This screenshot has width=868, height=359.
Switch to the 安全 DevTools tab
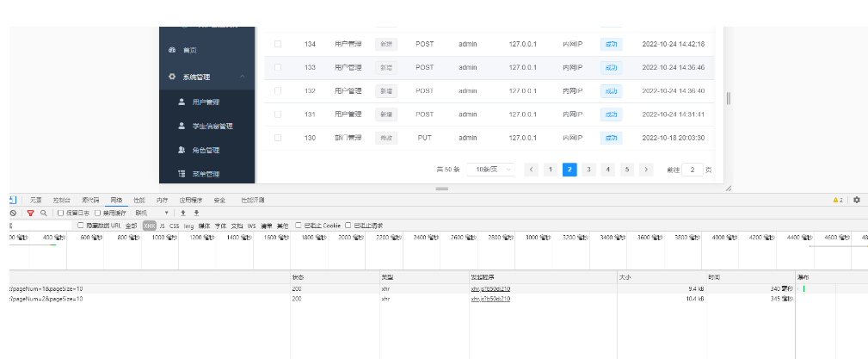(x=219, y=200)
